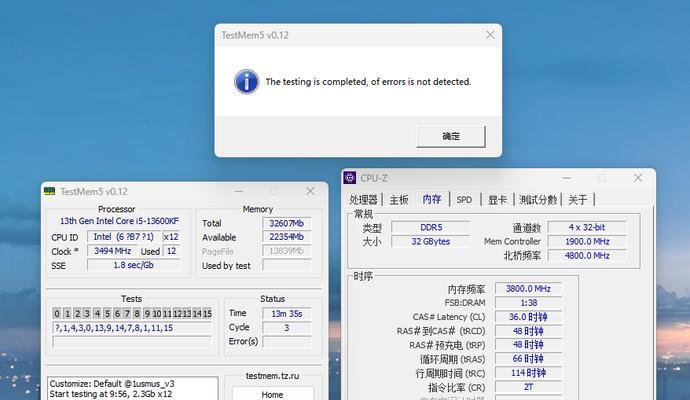Switch to 主板 tab in CPU-Z
This screenshot has height=400, width=690.
(399, 200)
